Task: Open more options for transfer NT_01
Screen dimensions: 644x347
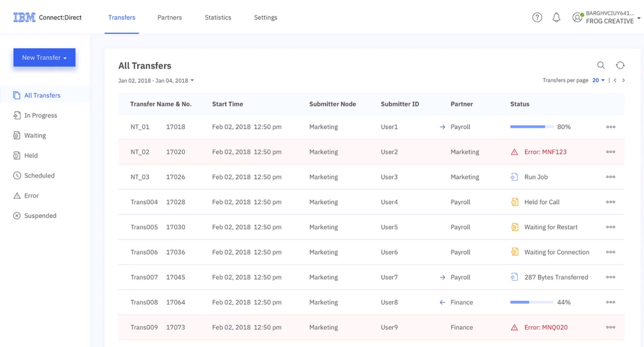Action: pos(611,127)
